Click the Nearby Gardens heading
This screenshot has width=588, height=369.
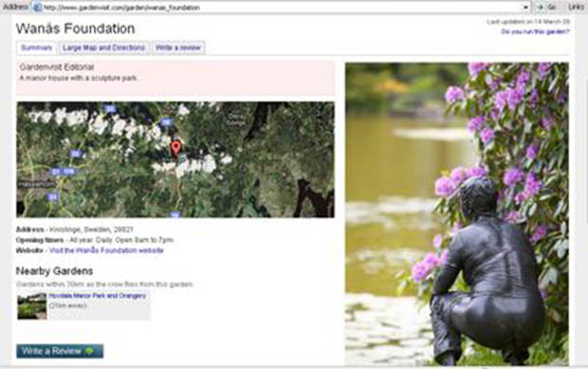[x=54, y=270]
